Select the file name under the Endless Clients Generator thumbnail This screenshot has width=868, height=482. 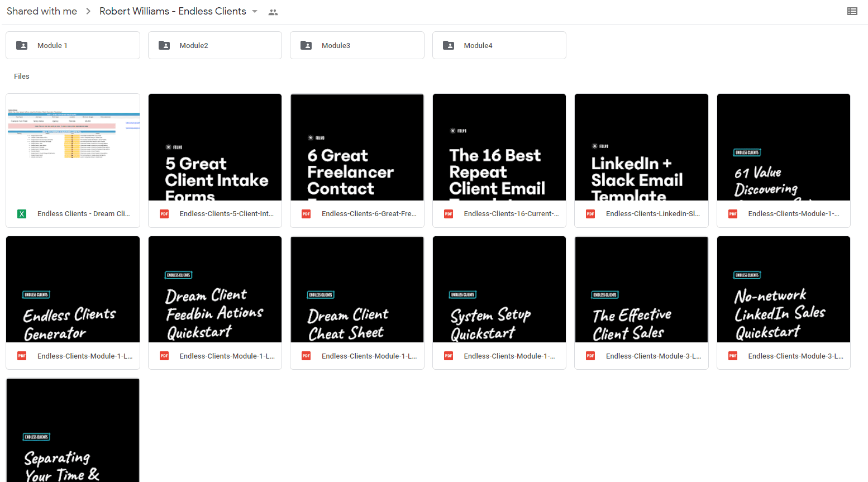(x=85, y=356)
